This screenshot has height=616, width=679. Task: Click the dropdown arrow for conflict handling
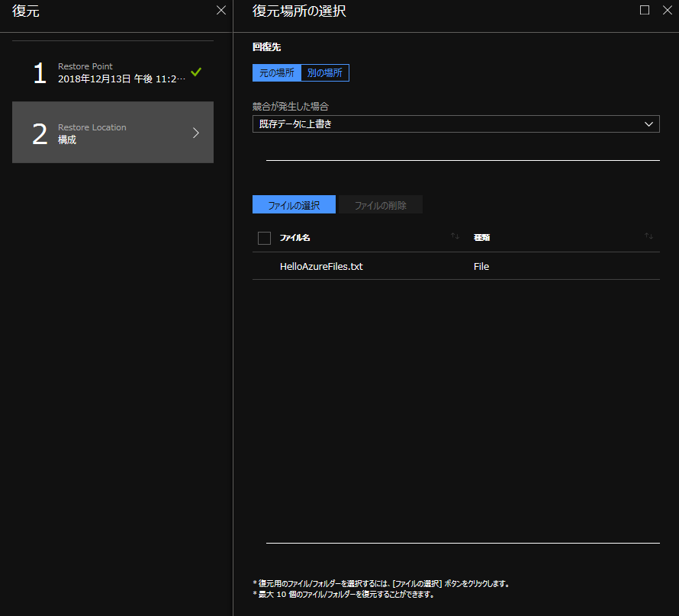(x=649, y=124)
